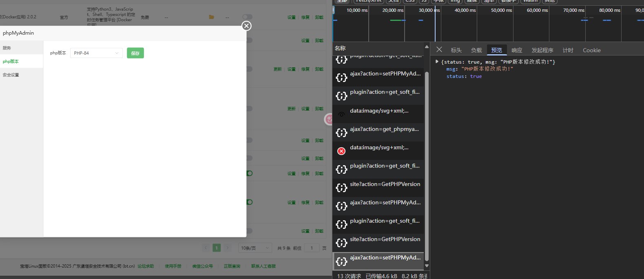Viewport: 644px width, 279px height.
Task: Click 卸载 in the Docker应用 2.0.2 row
Action: point(319,17)
